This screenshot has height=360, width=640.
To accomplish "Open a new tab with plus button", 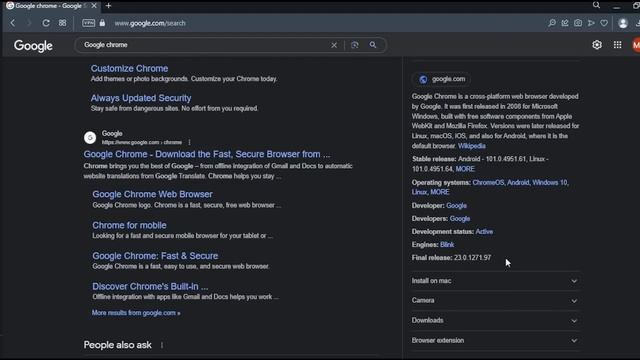I will (109, 6).
